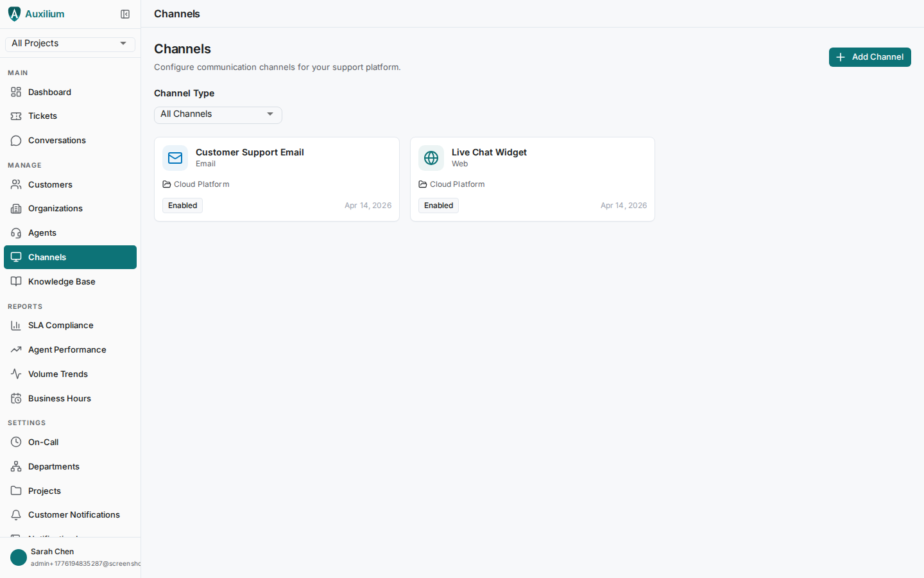This screenshot has height=578, width=924.
Task: Open Conversations via its speech bubble icon
Action: click(15, 140)
